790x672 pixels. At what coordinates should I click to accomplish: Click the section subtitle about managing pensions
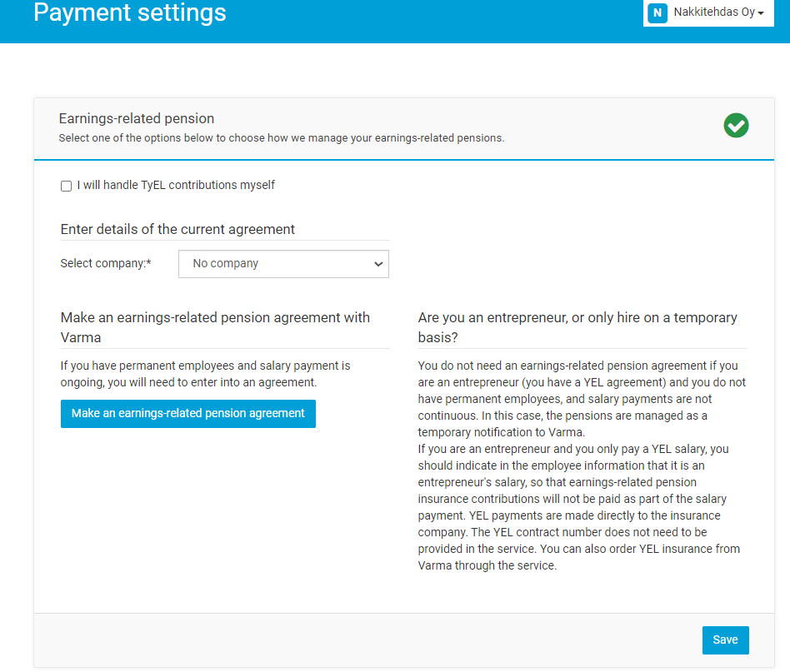pos(281,138)
